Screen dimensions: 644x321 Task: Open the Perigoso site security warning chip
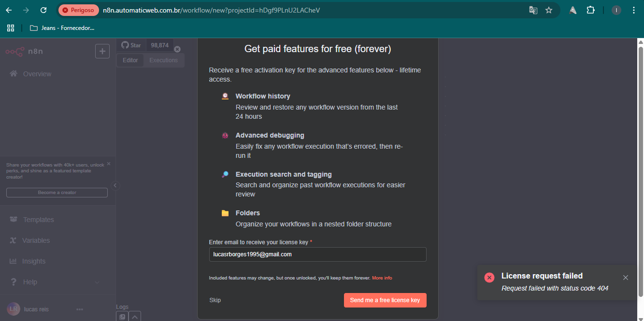pos(78,10)
